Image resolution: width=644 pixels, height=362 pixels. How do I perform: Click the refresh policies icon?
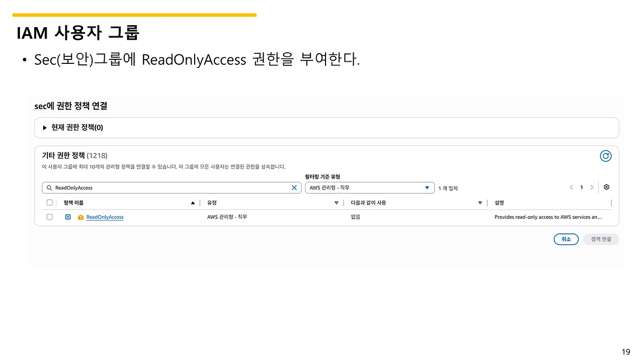(x=606, y=156)
